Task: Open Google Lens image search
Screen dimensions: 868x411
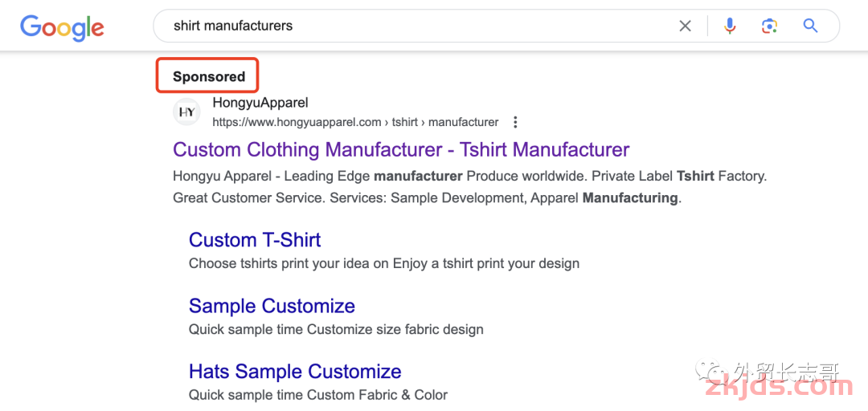Action: coord(769,26)
